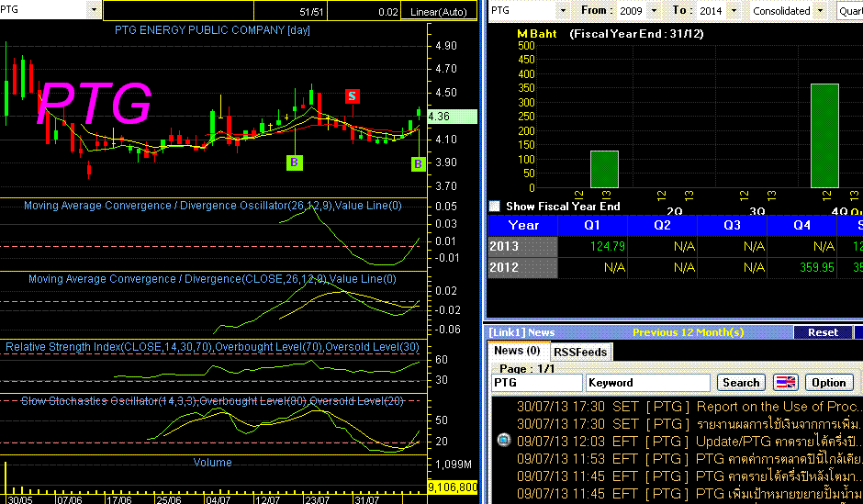The width and height of the screenshot is (863, 504).
Task: Open the Consolidated statement type dropdown
Action: coord(820,10)
